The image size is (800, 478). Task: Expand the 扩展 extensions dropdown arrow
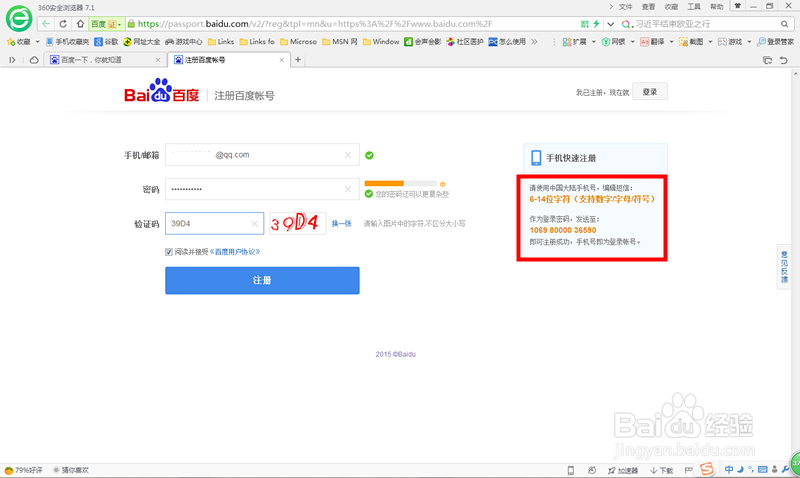point(593,42)
